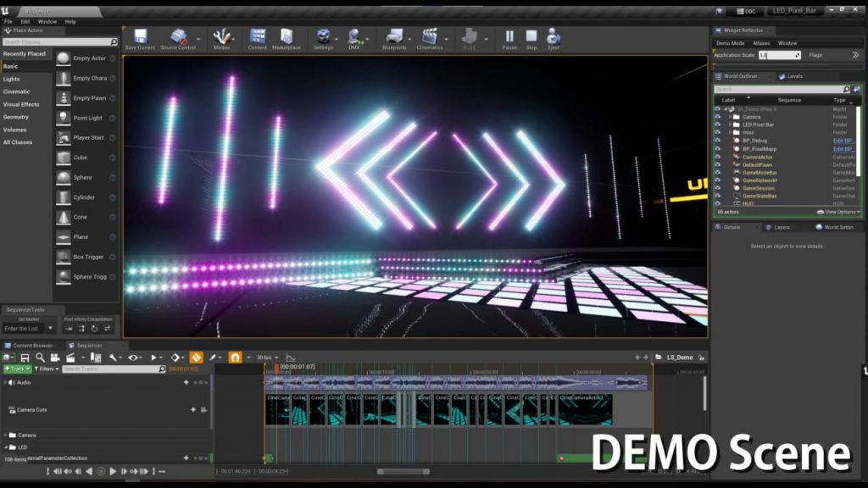Select the Lights category in Place Actors
The image size is (868, 488).
(x=12, y=79)
